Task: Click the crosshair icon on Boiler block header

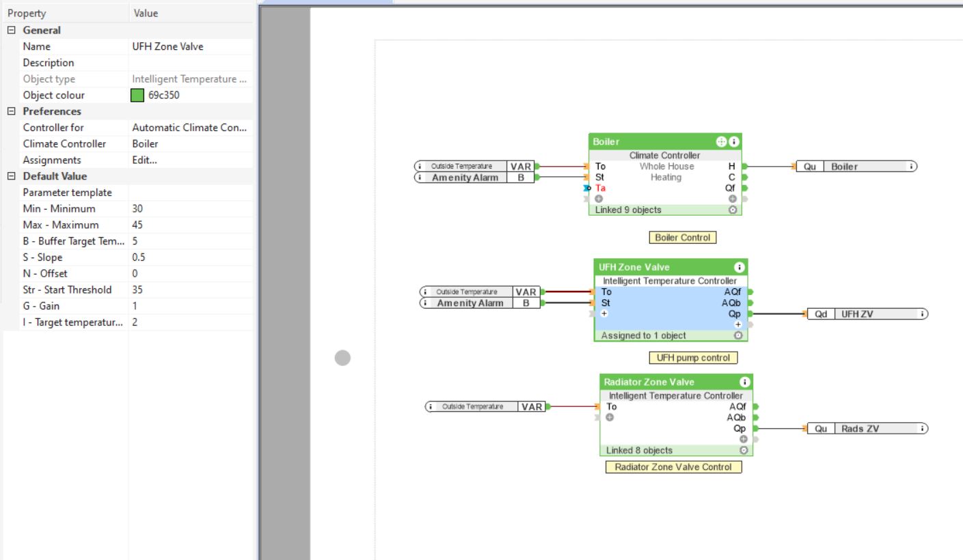Action: (721, 142)
